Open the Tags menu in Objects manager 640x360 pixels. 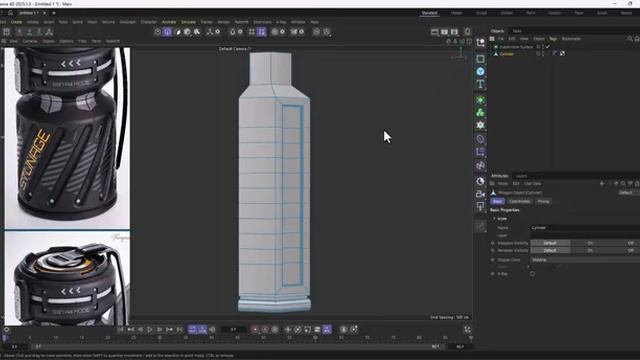tap(553, 39)
